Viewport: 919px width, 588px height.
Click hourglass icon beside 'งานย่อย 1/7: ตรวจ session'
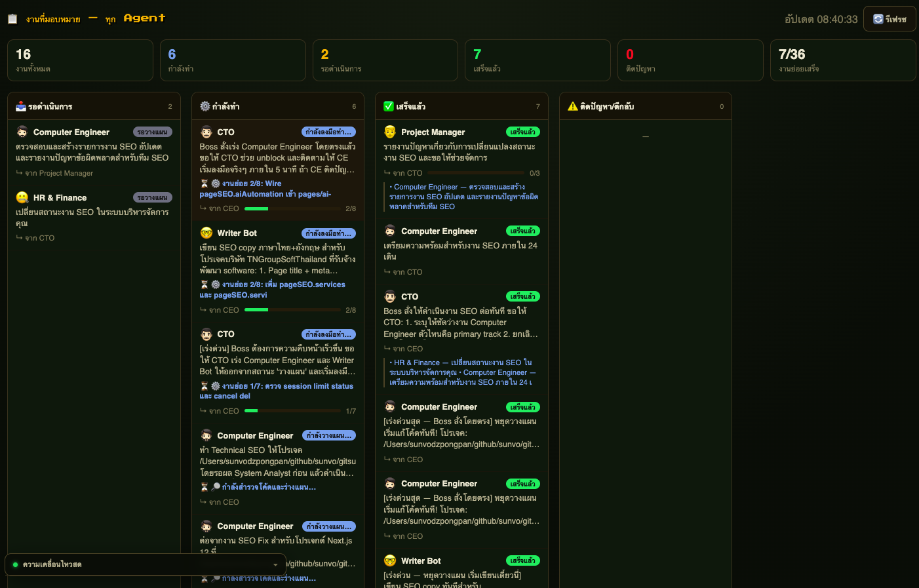point(204,386)
